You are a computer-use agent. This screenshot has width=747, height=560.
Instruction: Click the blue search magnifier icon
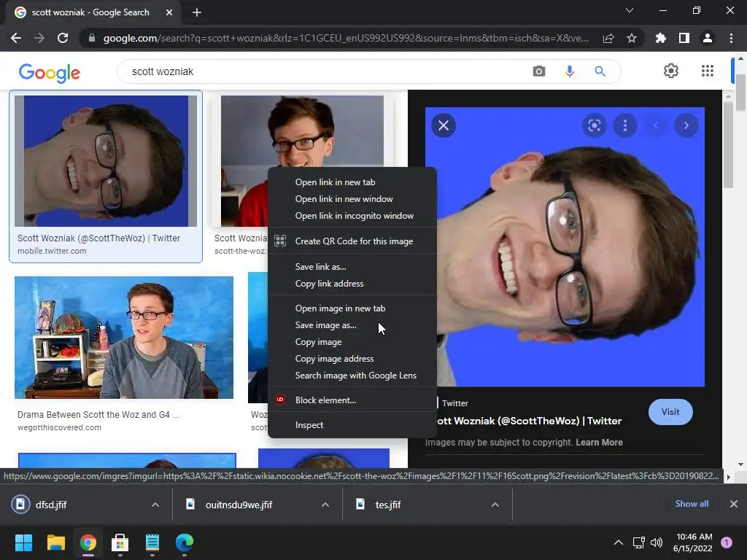(x=600, y=71)
